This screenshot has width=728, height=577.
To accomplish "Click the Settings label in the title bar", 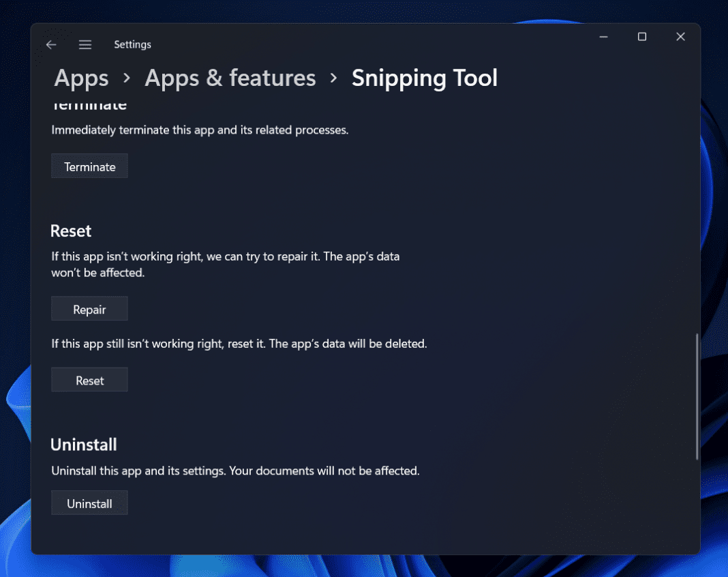I will coord(132,44).
